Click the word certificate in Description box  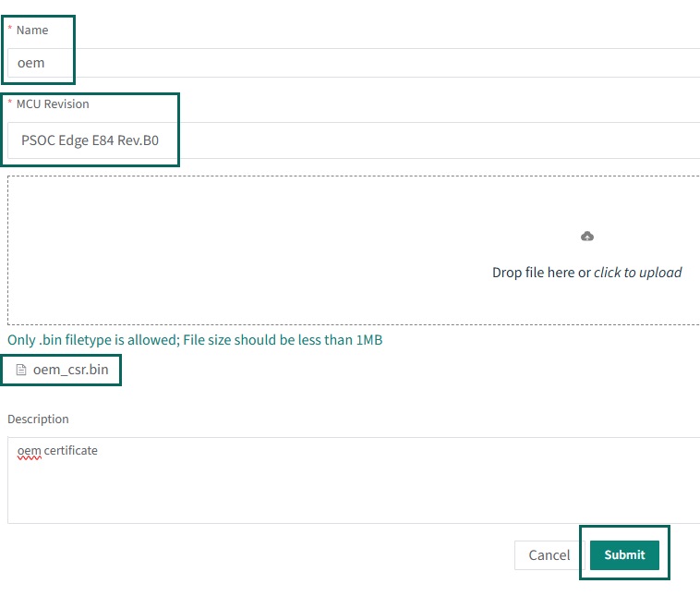click(71, 451)
